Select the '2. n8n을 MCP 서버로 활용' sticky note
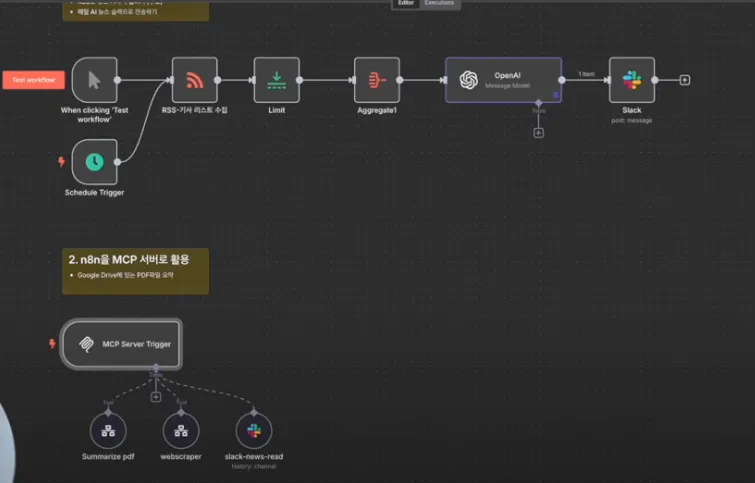Image resolution: width=755 pixels, height=483 pixels. point(136,271)
